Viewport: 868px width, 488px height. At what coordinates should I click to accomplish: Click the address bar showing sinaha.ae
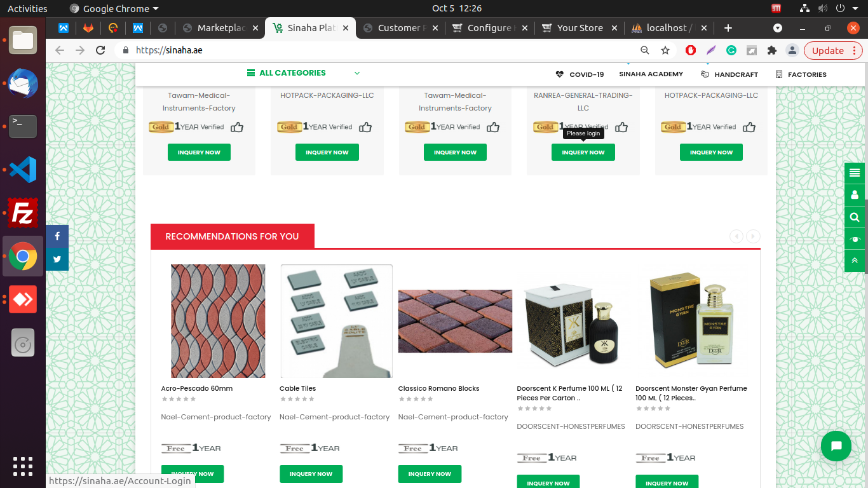(381, 50)
